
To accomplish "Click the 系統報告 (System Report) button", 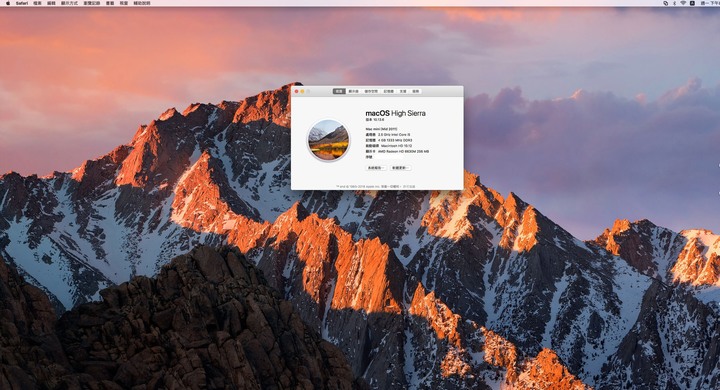I will (376, 168).
